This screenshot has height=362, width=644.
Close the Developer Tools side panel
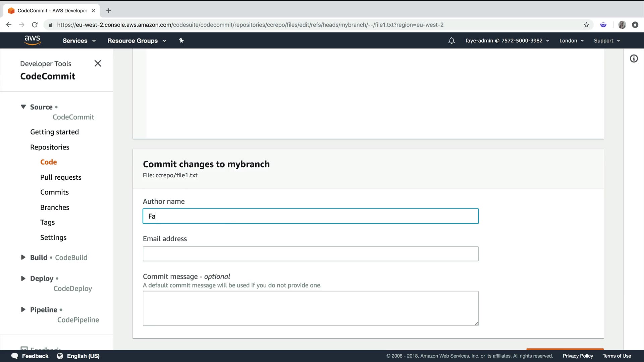pyautogui.click(x=98, y=63)
